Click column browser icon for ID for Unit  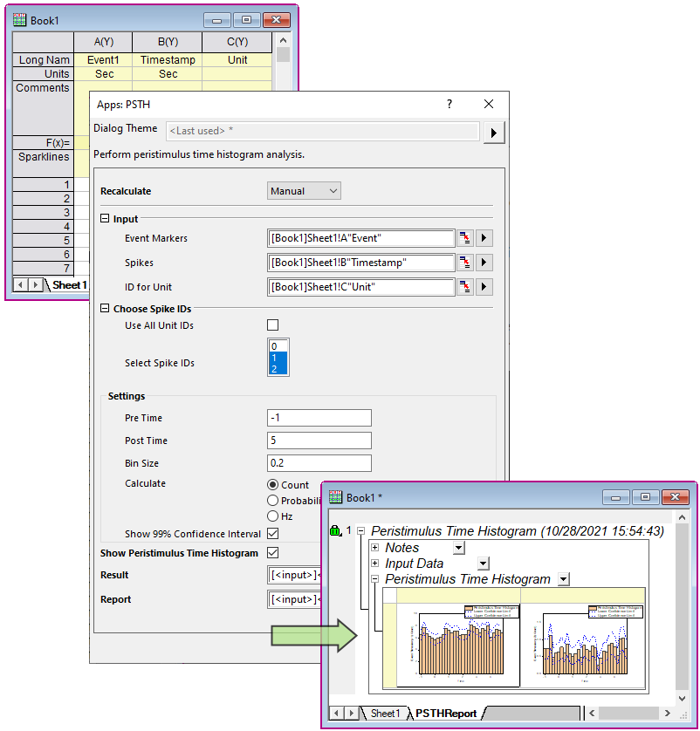[464, 287]
